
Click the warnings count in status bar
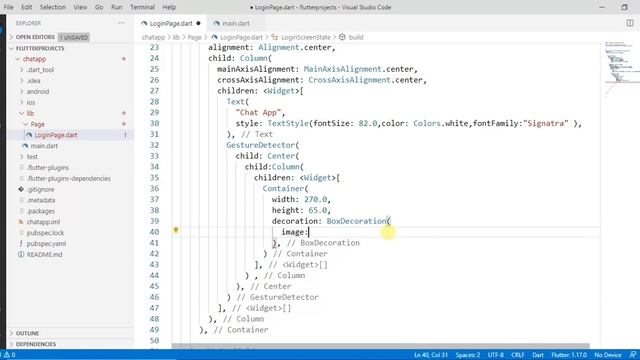coord(10,355)
